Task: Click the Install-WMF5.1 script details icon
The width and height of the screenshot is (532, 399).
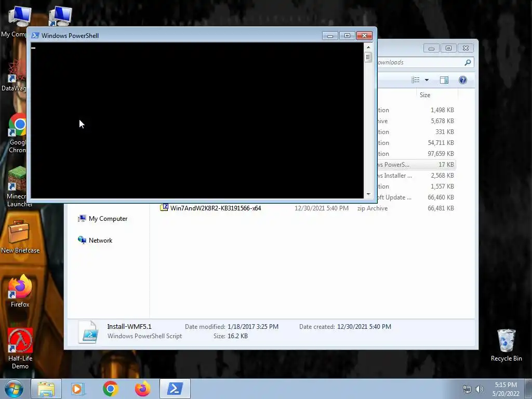Action: click(x=88, y=332)
